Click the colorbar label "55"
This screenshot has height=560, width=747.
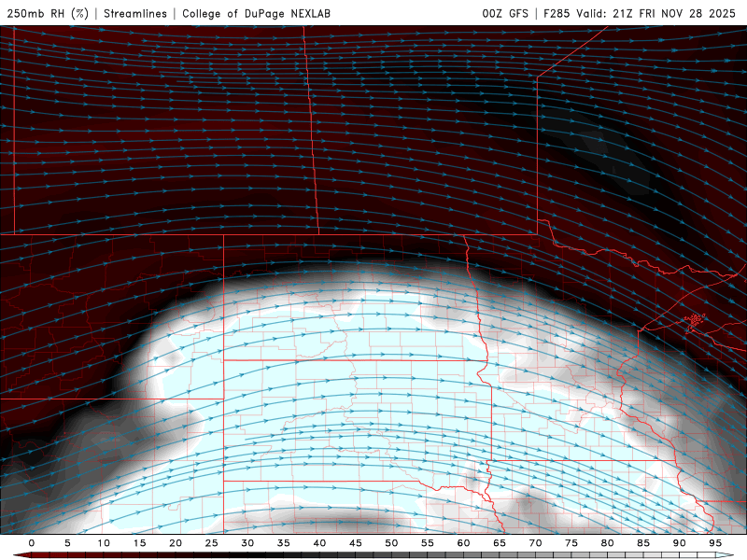[x=428, y=543]
